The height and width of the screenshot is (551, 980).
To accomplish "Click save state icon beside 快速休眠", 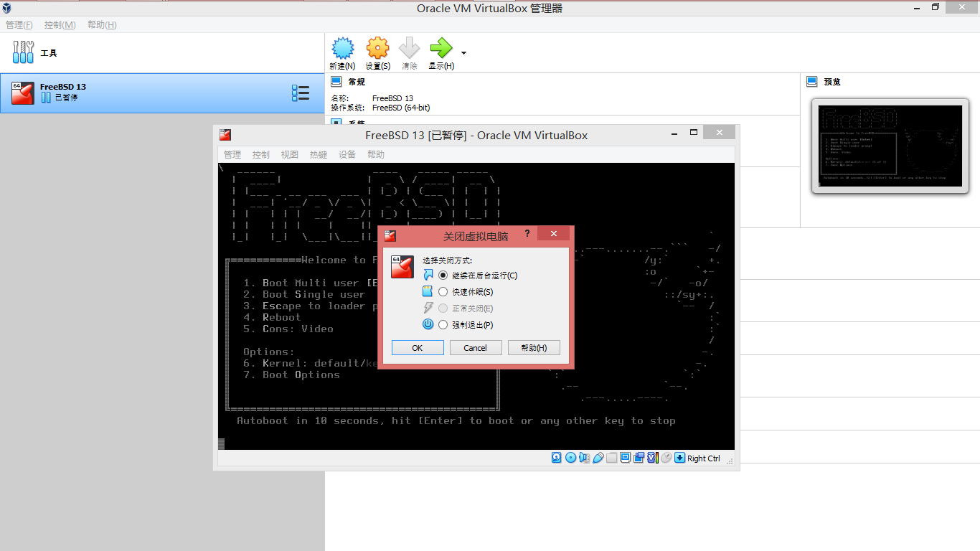I will 428,292.
